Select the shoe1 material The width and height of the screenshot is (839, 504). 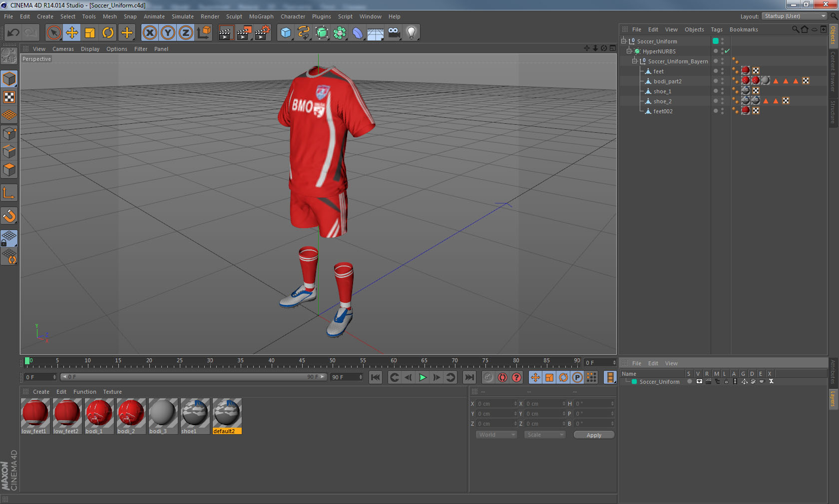pos(195,416)
